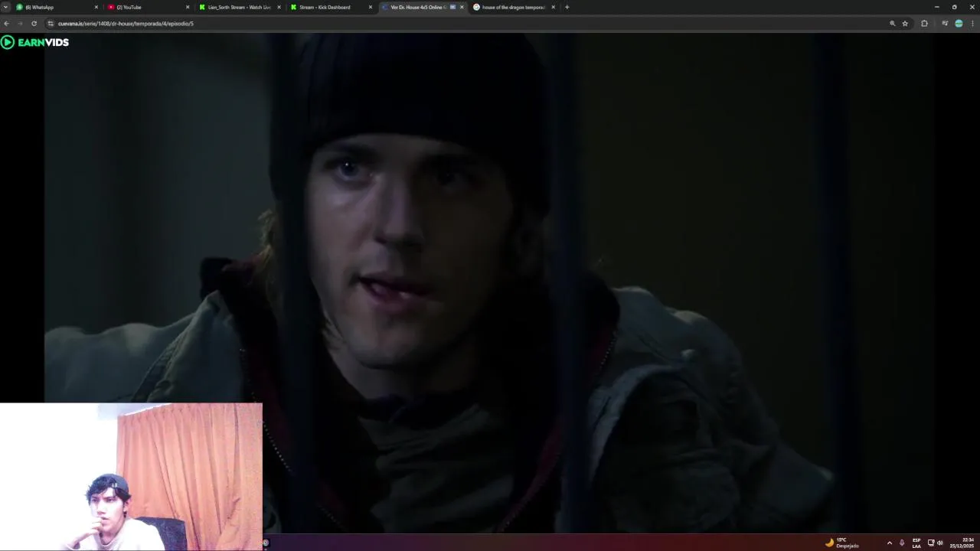Switch to the YouTube tab
Screen dimensions: 980x551
point(149,7)
